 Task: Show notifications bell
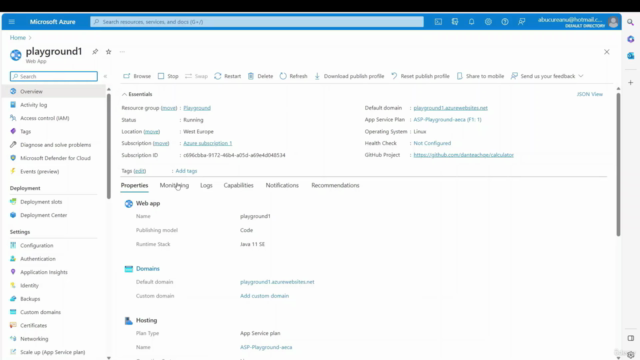pyautogui.click(x=471, y=22)
